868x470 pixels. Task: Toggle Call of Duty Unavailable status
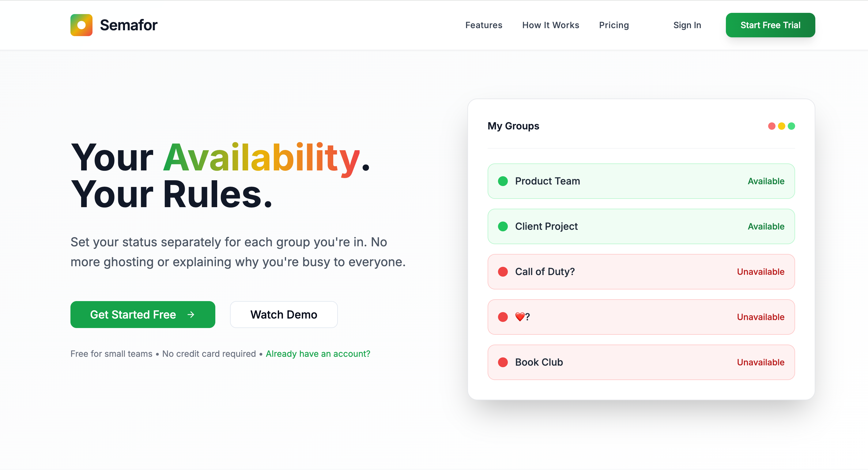[x=760, y=272]
